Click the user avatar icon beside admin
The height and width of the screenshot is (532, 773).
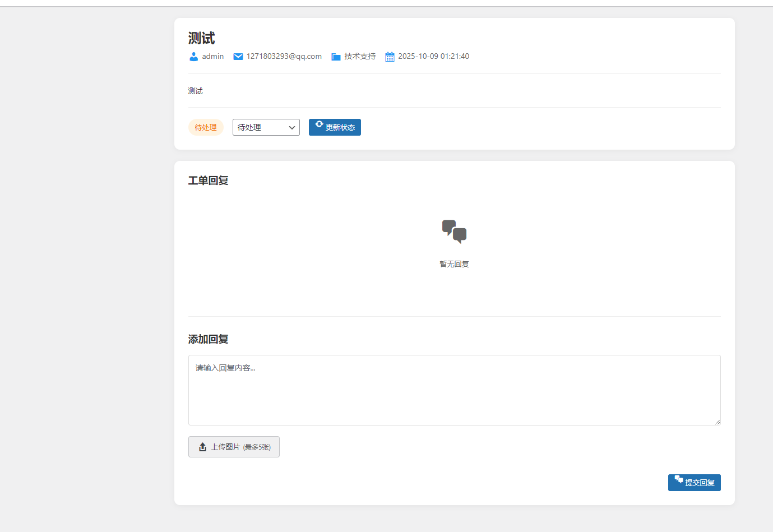tap(193, 57)
